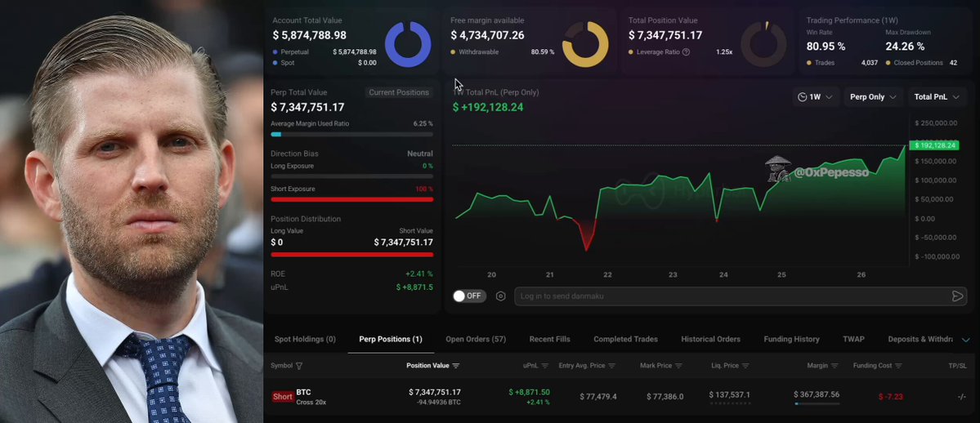
Task: Click the Total Position Value donut chart
Action: pyautogui.click(x=763, y=44)
